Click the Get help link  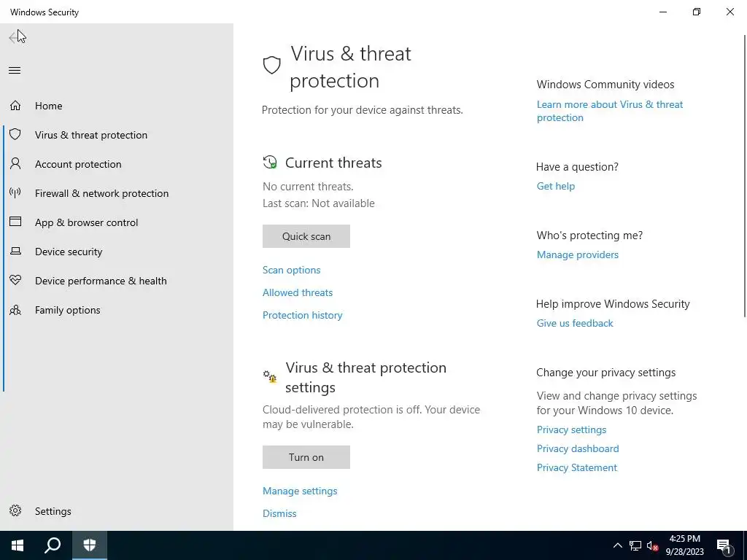tap(555, 186)
